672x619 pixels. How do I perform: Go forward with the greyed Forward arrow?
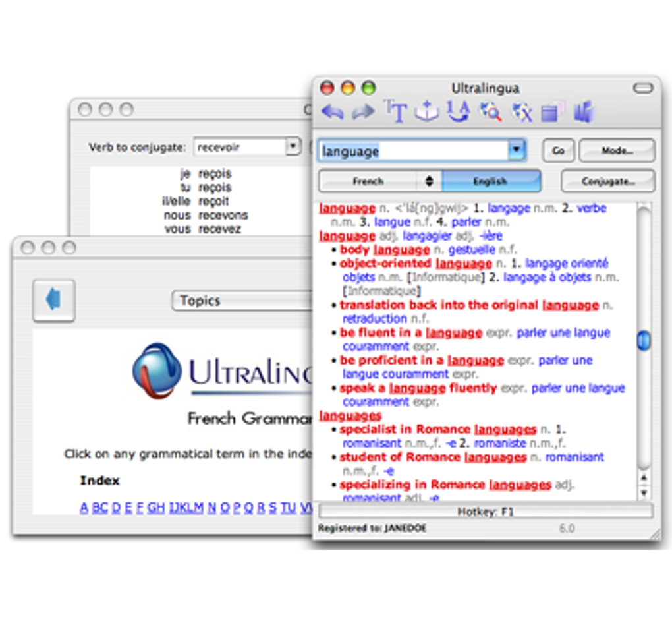[x=363, y=112]
